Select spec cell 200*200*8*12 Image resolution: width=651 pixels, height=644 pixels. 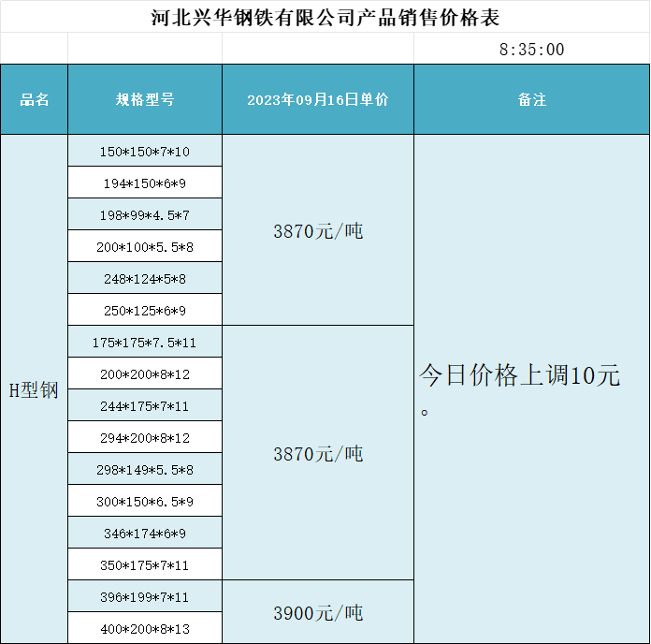click(x=145, y=373)
